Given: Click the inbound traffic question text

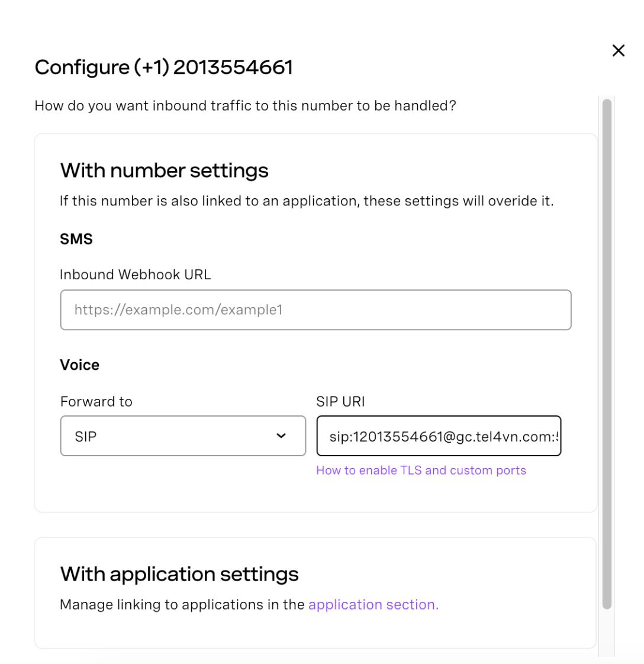Looking at the screenshot, I should (x=245, y=106).
